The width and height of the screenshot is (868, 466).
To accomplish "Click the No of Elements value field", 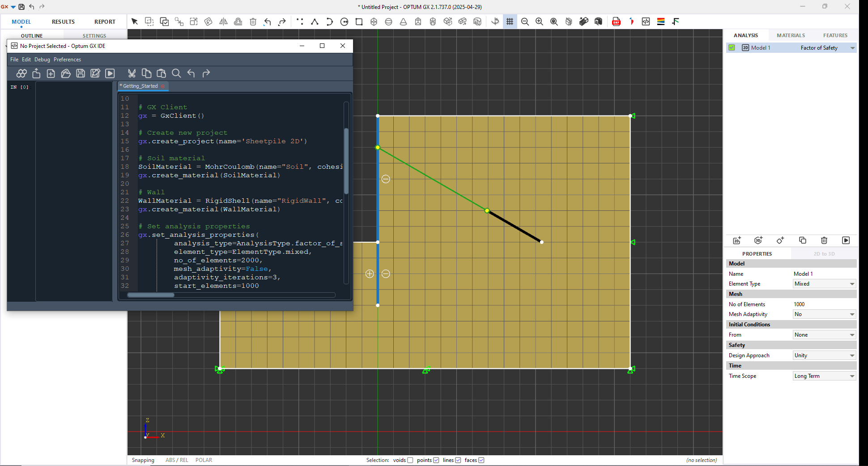I will (x=824, y=304).
